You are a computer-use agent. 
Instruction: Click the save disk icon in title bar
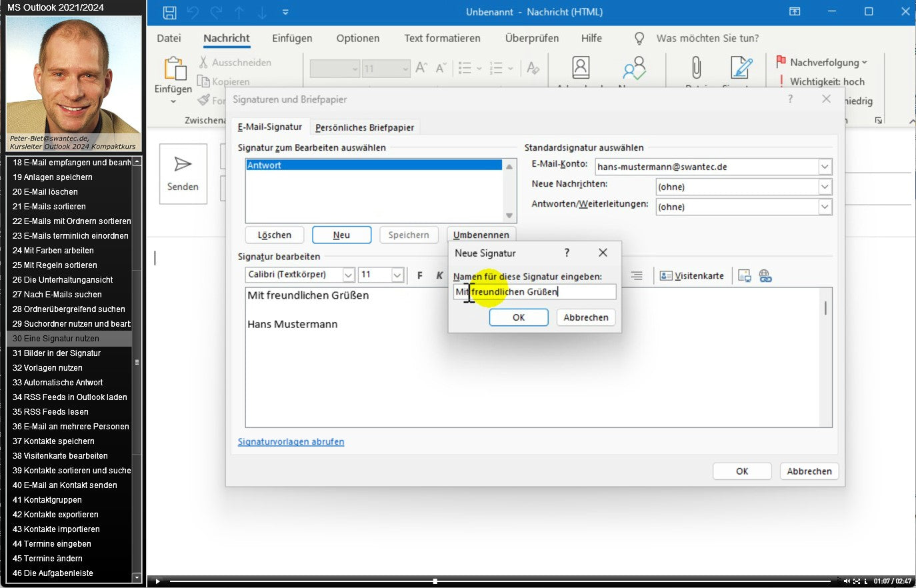169,12
